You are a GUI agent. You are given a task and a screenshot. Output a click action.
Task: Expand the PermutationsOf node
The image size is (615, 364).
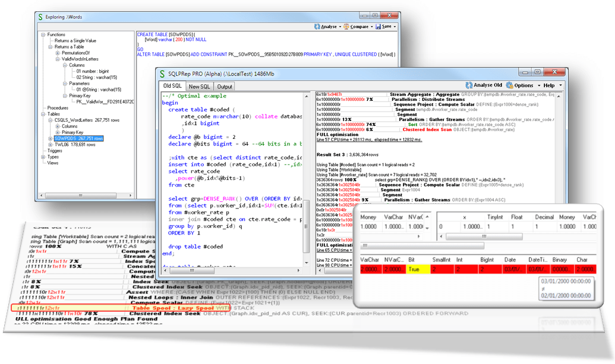coord(58,53)
